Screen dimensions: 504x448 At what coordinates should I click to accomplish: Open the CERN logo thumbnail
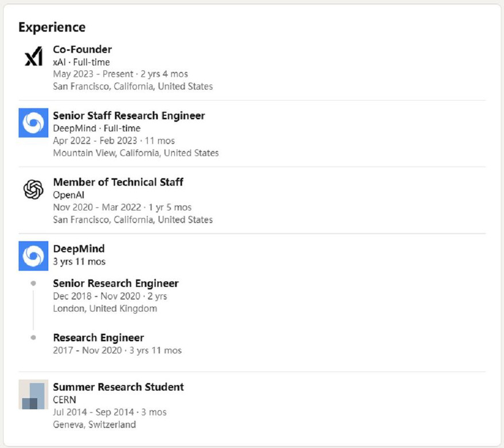point(33,394)
